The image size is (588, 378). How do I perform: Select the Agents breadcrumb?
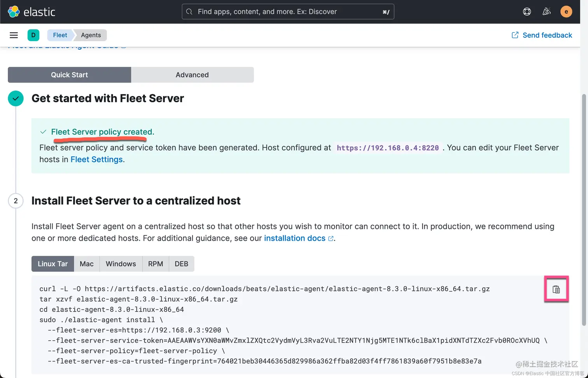pos(91,35)
